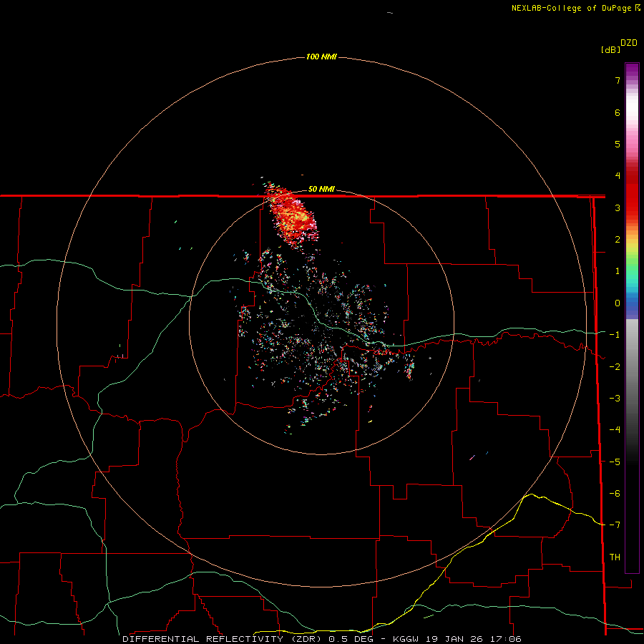This screenshot has height=644, width=644.
Task: Click the -2 dB scale label
Action: (x=615, y=367)
